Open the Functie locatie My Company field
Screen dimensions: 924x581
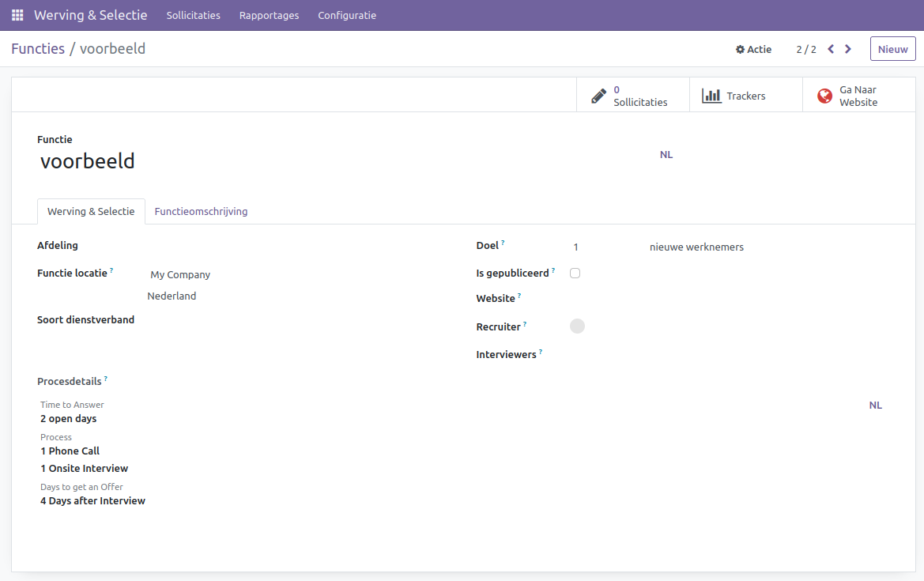coord(180,275)
